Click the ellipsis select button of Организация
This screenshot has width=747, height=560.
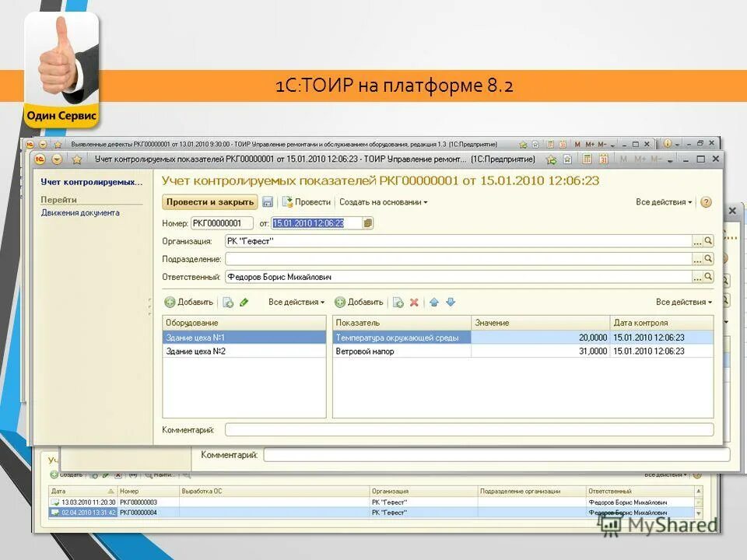click(697, 241)
